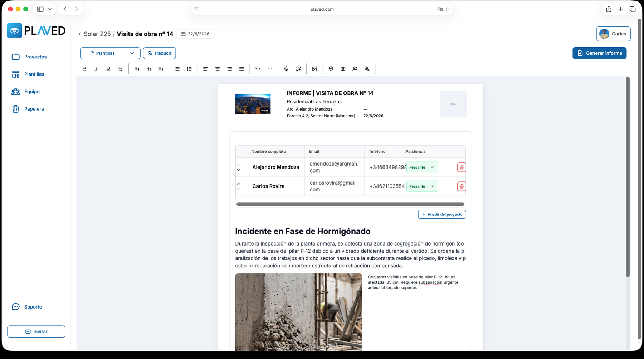Center align the text
The height and width of the screenshot is (359, 644).
(218, 69)
